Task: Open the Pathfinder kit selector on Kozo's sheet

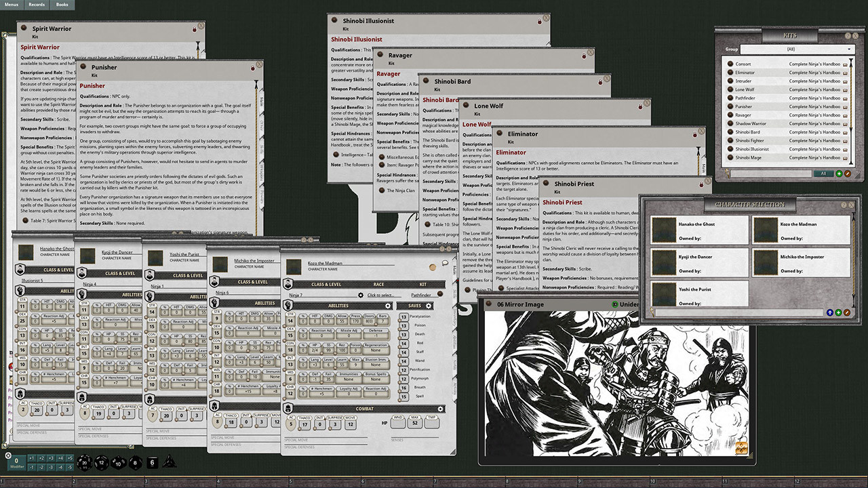Action: (421, 295)
